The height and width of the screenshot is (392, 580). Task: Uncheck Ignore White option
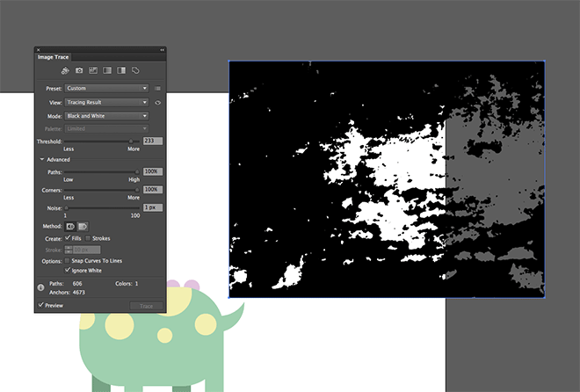point(68,270)
